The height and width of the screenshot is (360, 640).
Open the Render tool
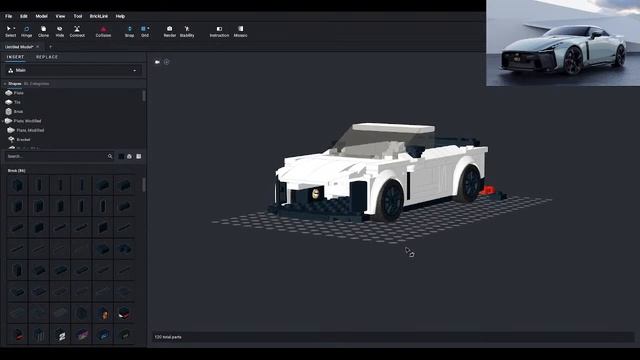click(169, 31)
